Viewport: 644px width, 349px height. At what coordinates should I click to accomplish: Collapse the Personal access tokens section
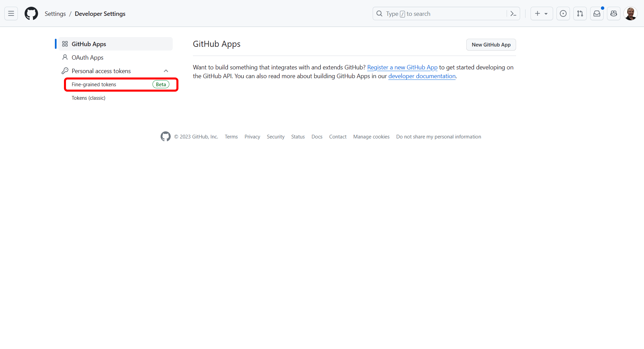pos(166,71)
